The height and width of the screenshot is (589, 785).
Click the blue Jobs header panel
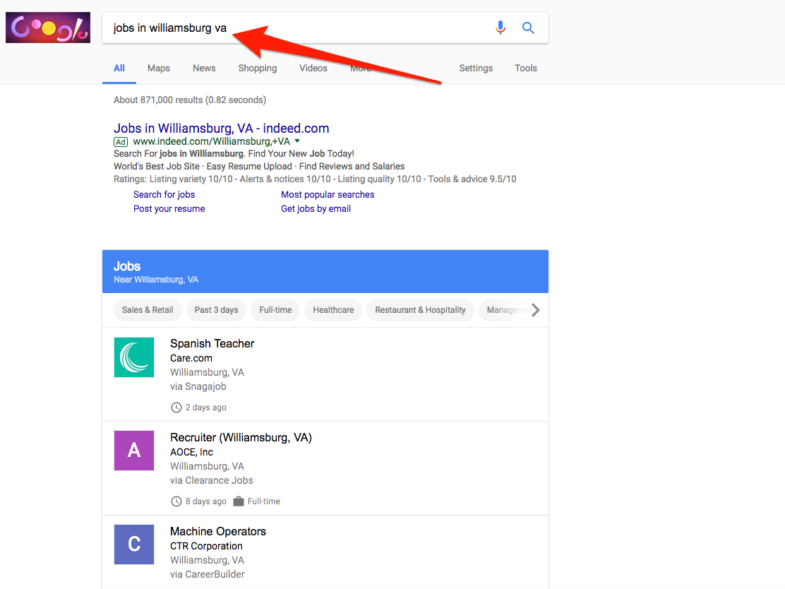325,271
